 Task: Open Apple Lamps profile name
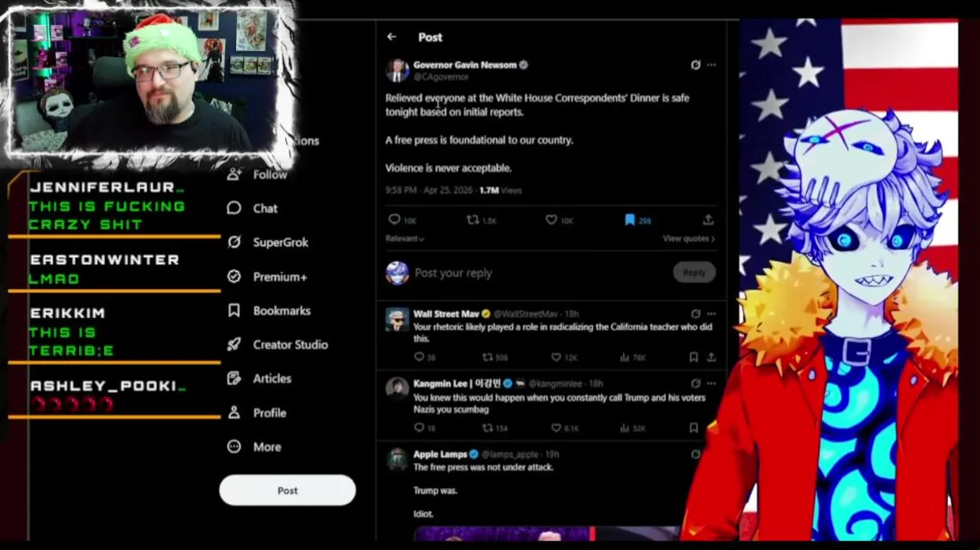pyautogui.click(x=440, y=454)
